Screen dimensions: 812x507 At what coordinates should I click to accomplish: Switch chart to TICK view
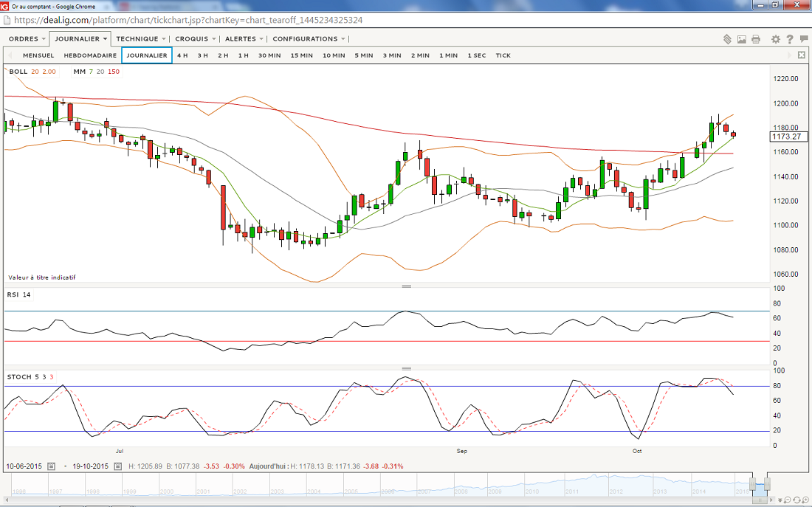pyautogui.click(x=503, y=55)
